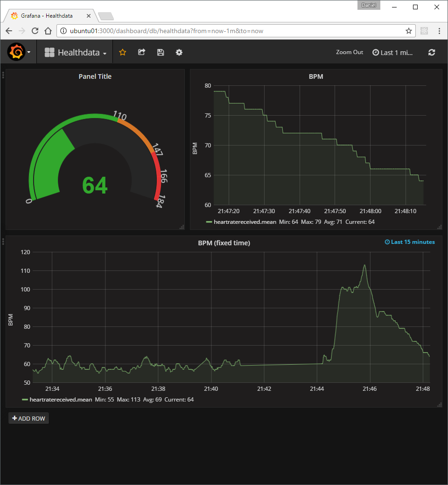Image resolution: width=448 pixels, height=485 pixels.
Task: Bookmark page using browser star icon
Action: pos(409,31)
